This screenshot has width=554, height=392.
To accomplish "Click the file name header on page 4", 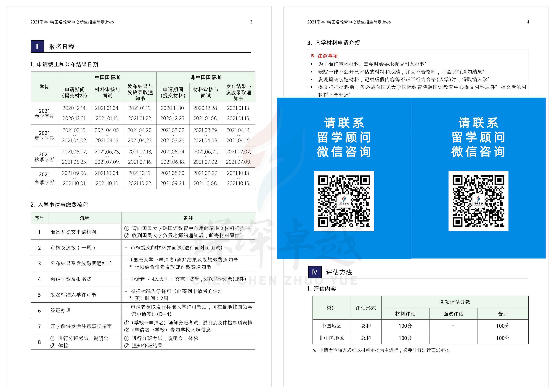I will point(349,22).
